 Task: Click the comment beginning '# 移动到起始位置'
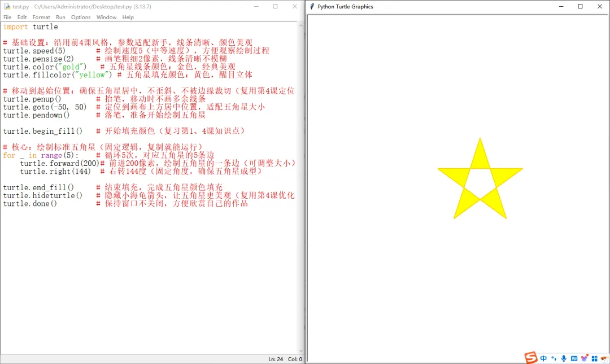[x=149, y=91]
